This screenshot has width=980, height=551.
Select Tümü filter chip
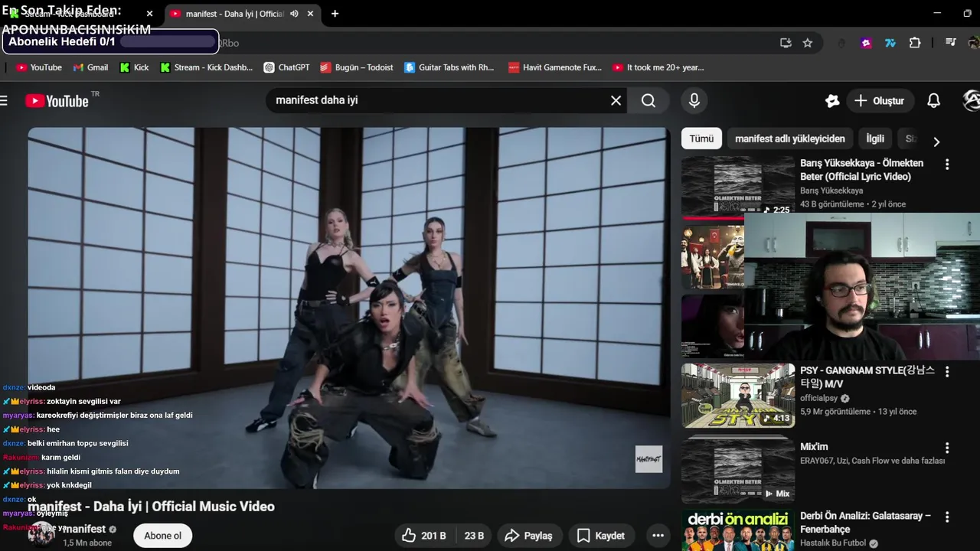701,139
